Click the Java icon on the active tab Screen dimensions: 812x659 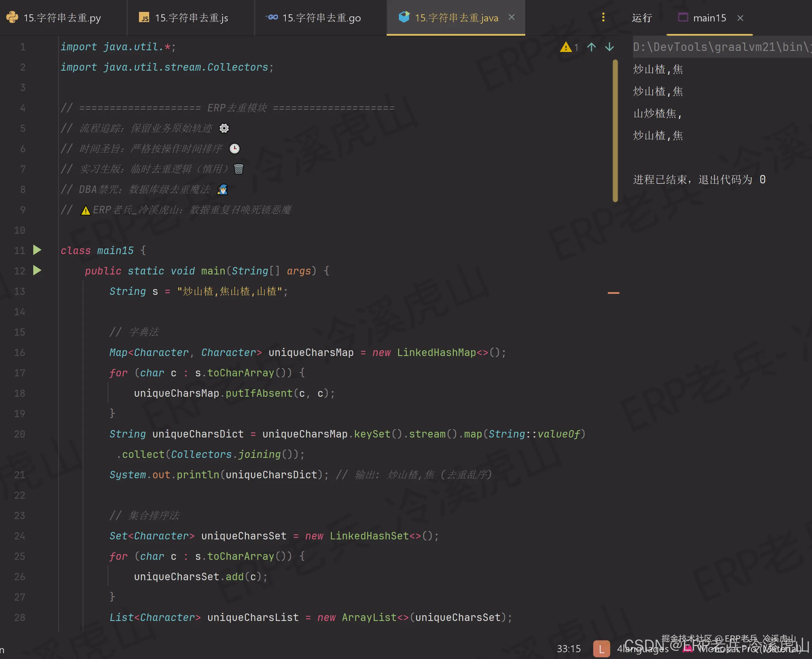[x=404, y=17]
